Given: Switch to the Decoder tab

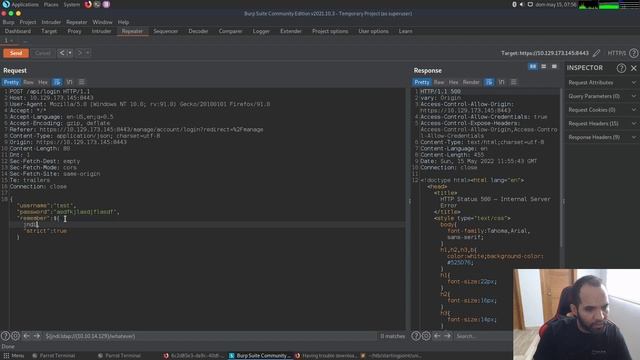Looking at the screenshot, I should [x=198, y=31].
